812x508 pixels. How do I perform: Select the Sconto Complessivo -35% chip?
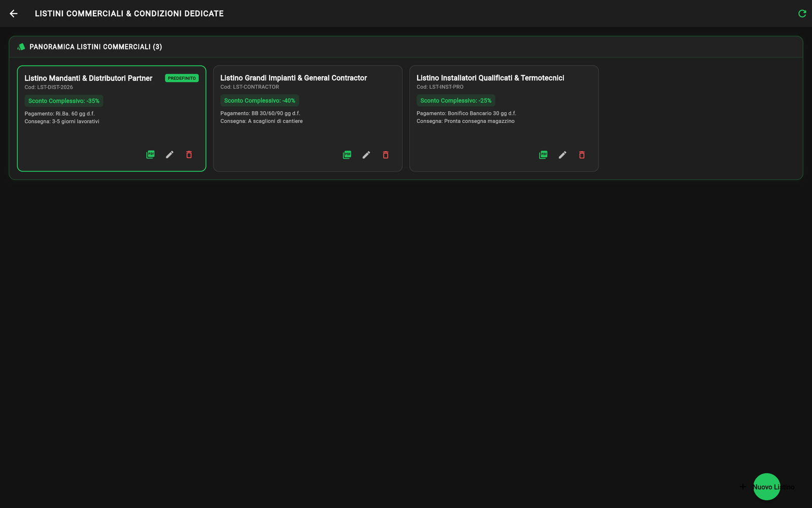click(64, 101)
